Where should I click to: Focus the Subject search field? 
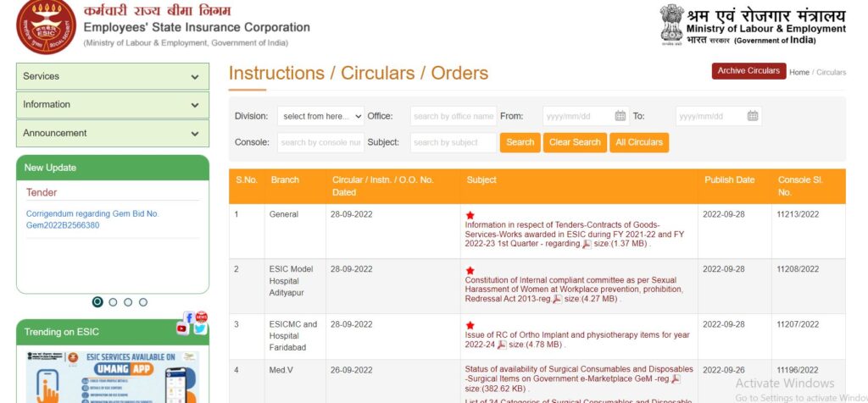(453, 142)
